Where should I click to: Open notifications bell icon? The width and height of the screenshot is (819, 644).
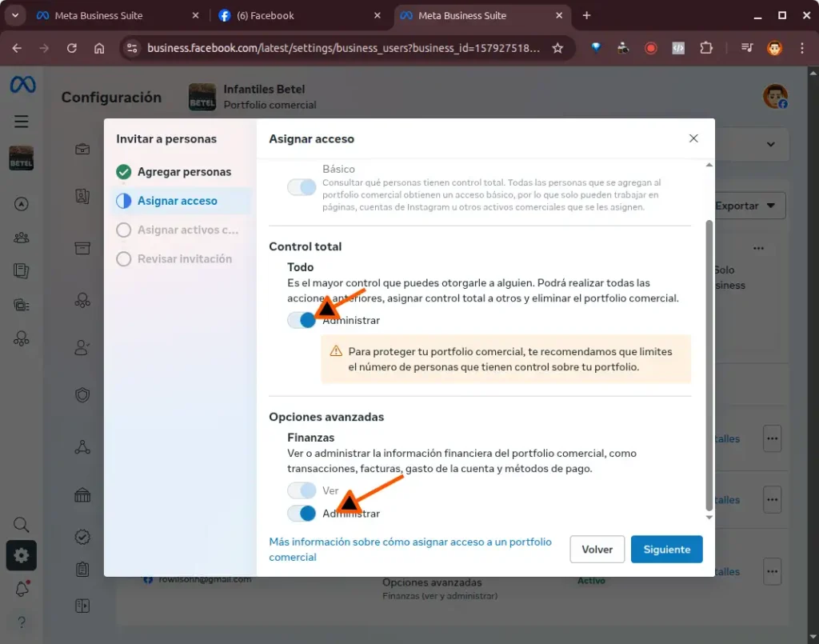click(x=22, y=590)
